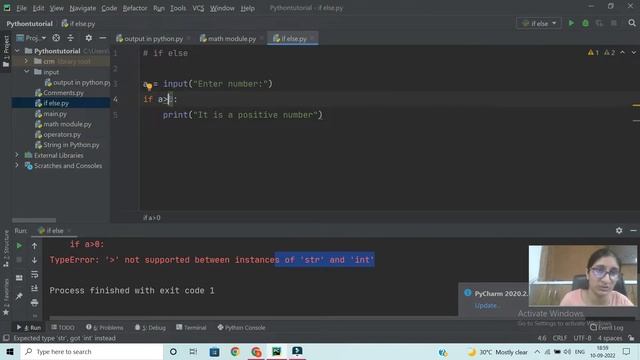
Task: Open the Debug tool window
Action: [150, 327]
